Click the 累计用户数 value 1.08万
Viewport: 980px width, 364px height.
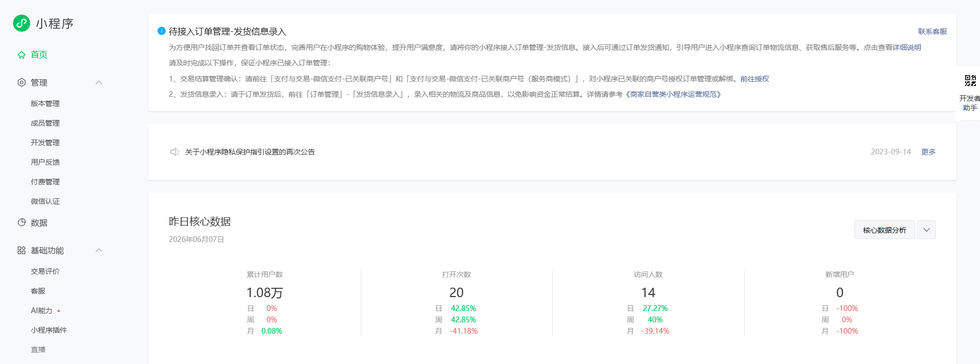[265, 292]
